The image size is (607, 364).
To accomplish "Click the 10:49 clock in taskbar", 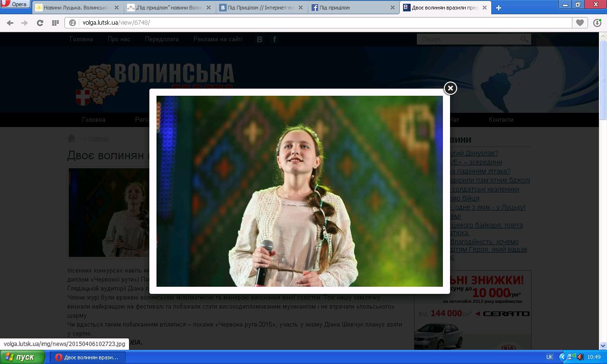I will [594, 357].
